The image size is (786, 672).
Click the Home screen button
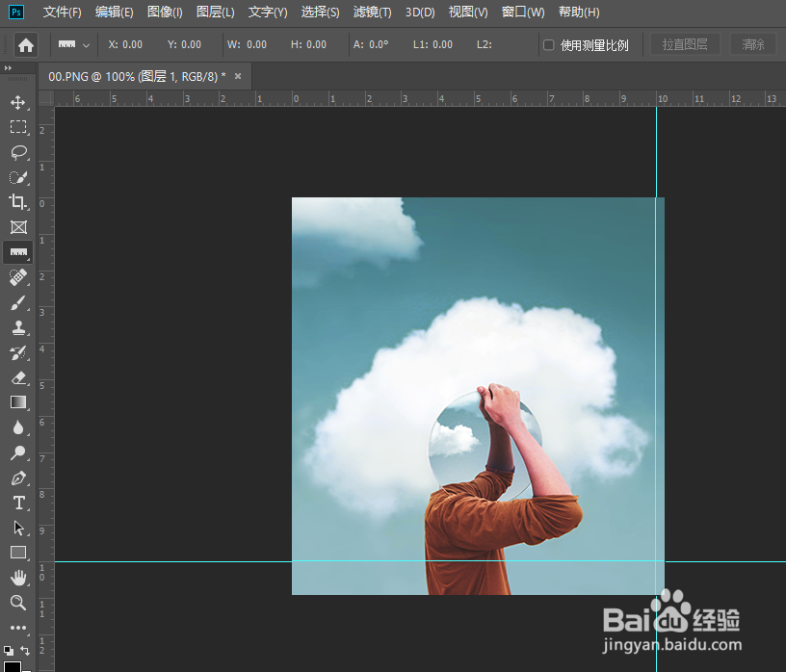(26, 45)
